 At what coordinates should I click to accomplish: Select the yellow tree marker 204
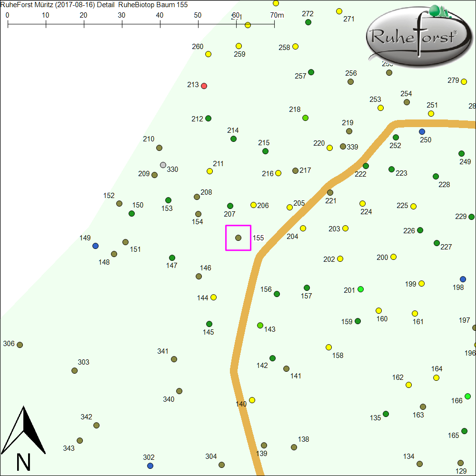point(303,228)
